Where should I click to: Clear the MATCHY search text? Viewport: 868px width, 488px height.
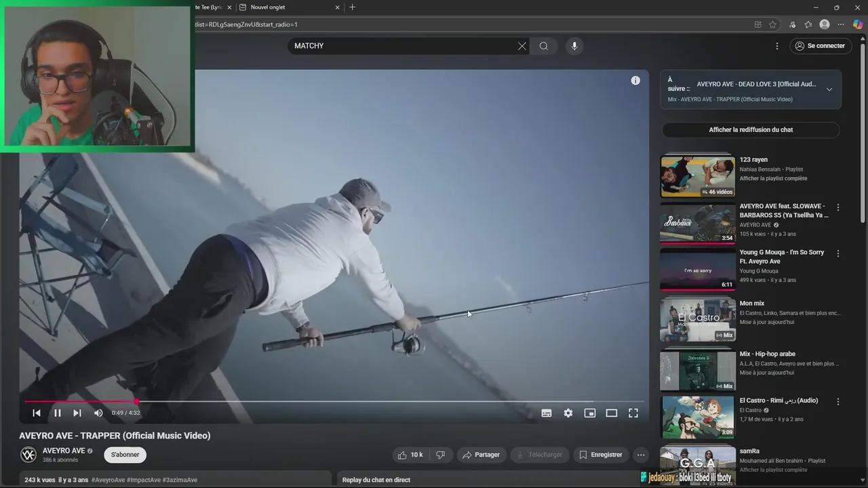[x=522, y=46]
